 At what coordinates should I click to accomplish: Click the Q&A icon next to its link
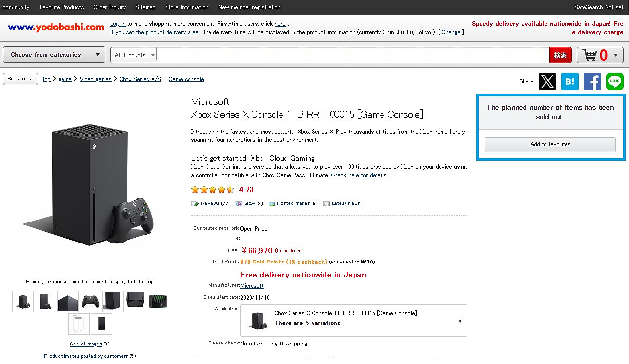pyautogui.click(x=238, y=203)
